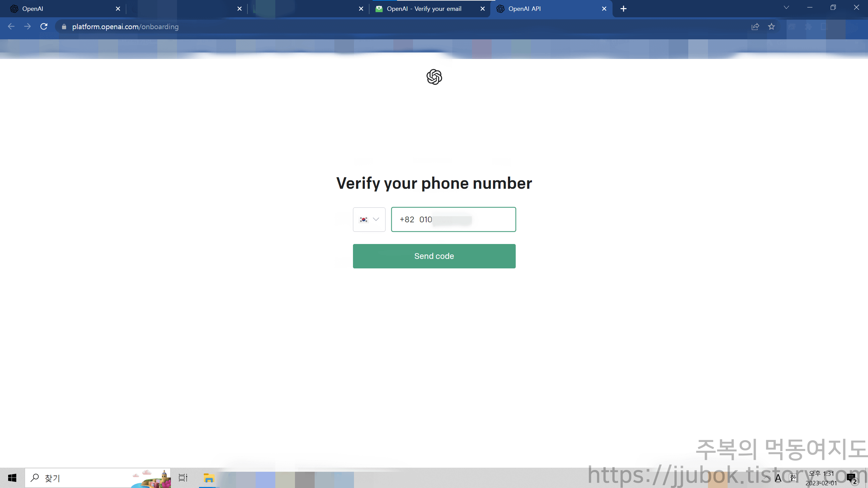The width and height of the screenshot is (868, 488).
Task: Expand the browser tabs dropdown arrow
Action: pos(786,8)
